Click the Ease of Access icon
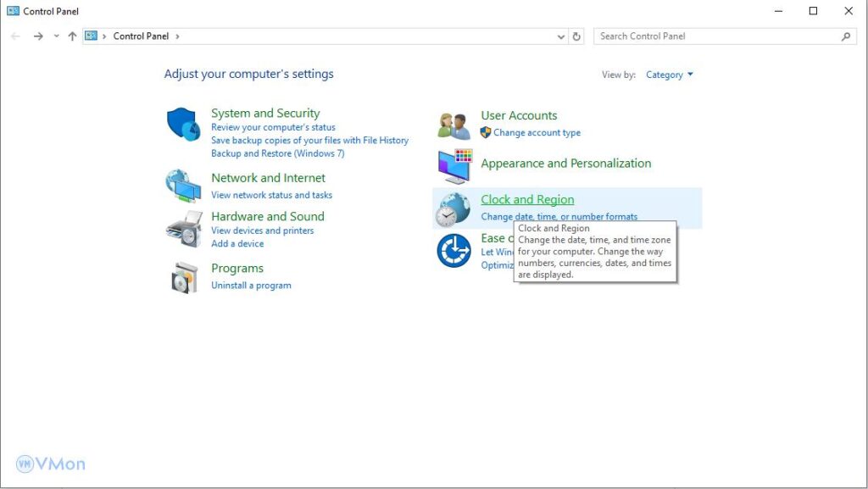The width and height of the screenshot is (868, 489). click(453, 251)
